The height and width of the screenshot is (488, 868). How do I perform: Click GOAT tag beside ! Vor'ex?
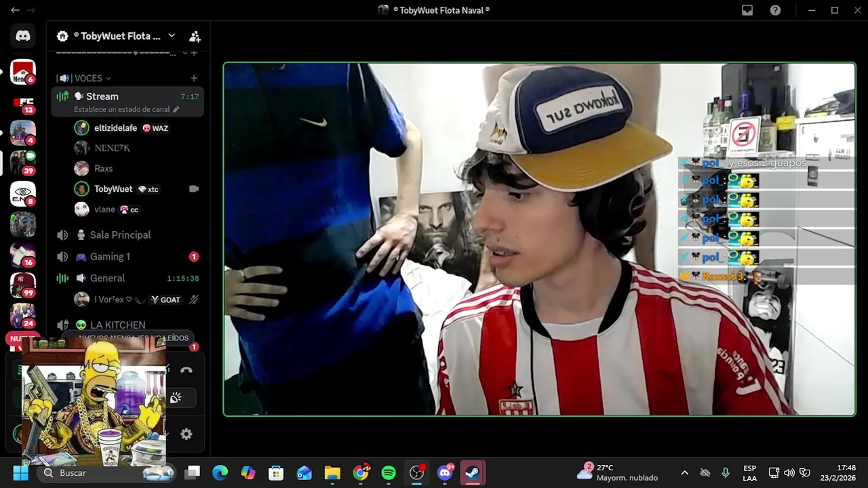pyautogui.click(x=165, y=300)
